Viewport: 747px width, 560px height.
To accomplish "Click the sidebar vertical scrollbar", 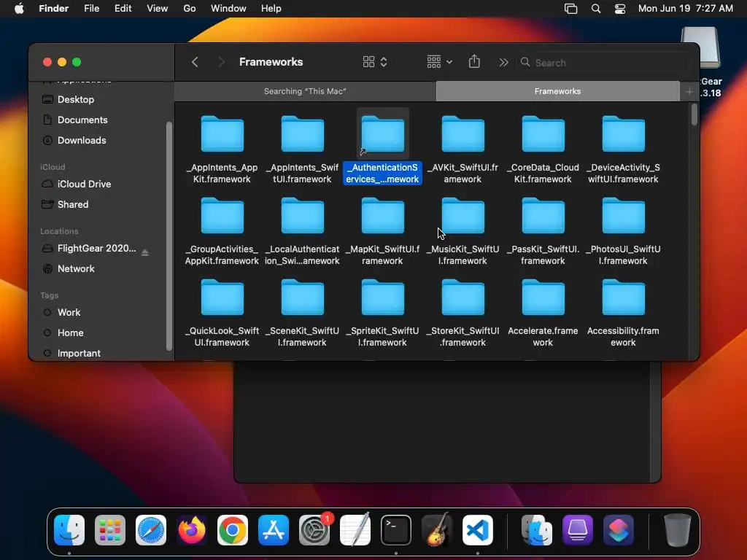I will (169, 236).
